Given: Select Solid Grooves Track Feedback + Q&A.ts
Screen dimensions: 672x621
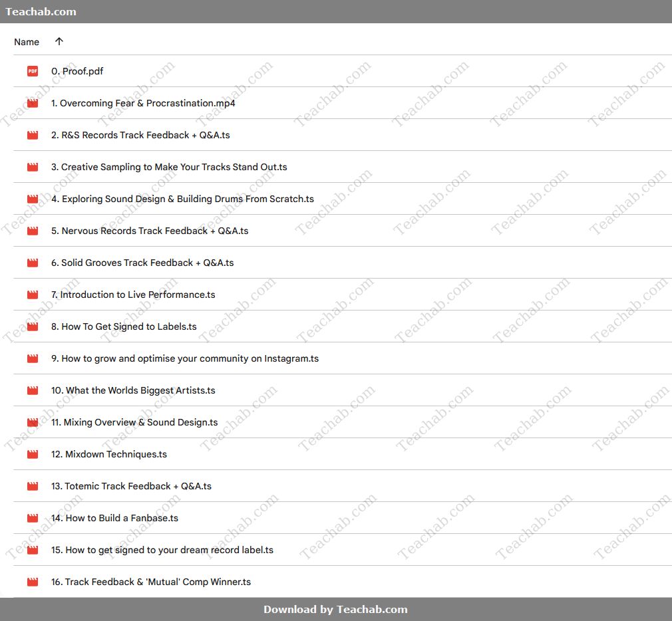Looking at the screenshot, I should (x=142, y=263).
